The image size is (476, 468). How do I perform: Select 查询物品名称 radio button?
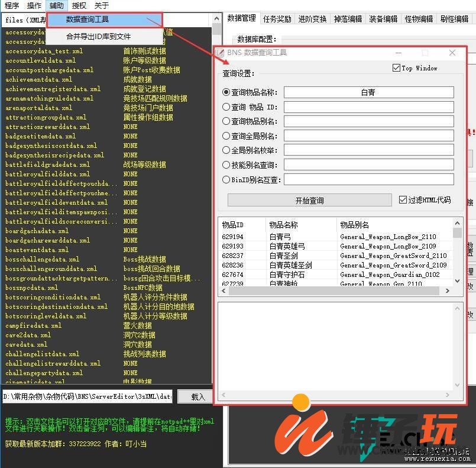click(x=226, y=92)
